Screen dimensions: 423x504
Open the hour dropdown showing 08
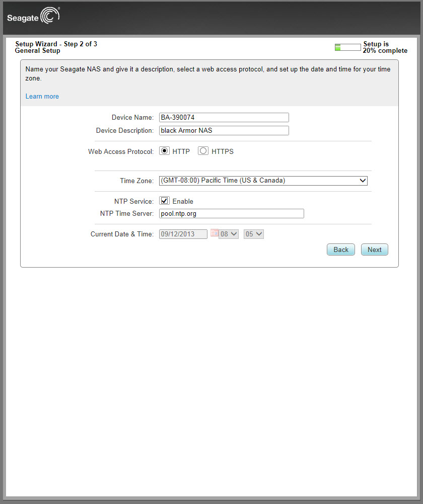tap(229, 234)
